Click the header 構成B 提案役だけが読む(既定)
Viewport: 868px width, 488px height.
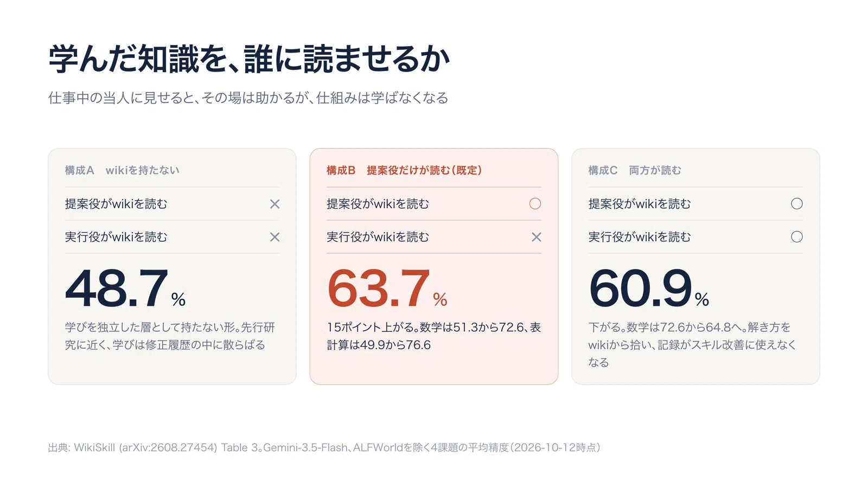404,170
